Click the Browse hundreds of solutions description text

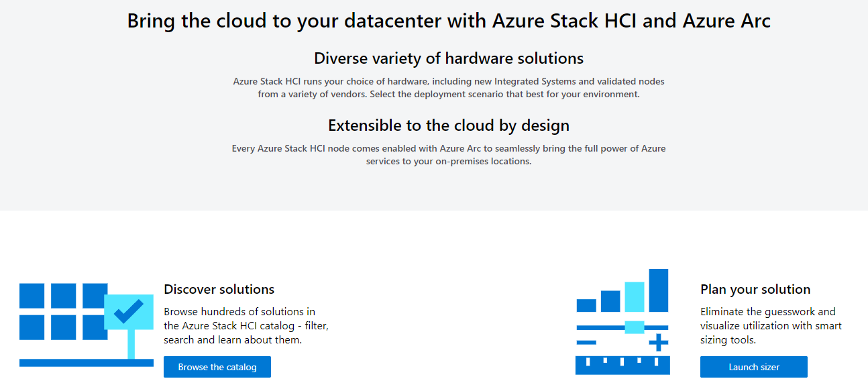coord(246,325)
